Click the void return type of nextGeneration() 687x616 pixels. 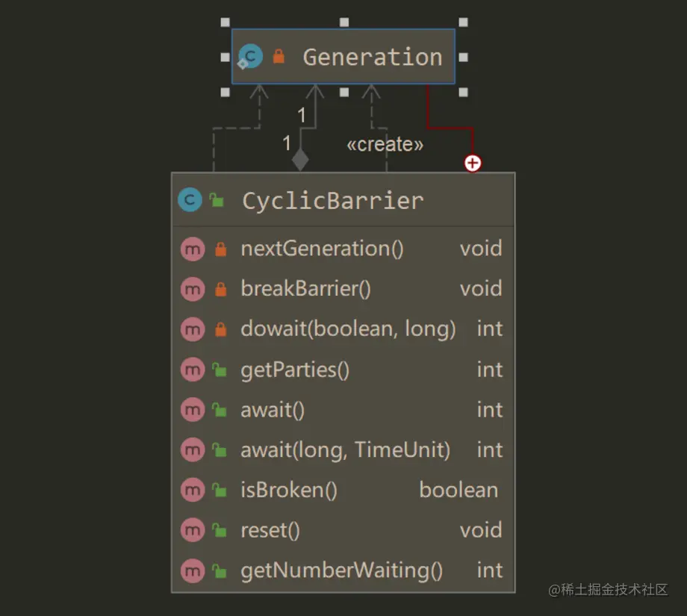(x=481, y=249)
